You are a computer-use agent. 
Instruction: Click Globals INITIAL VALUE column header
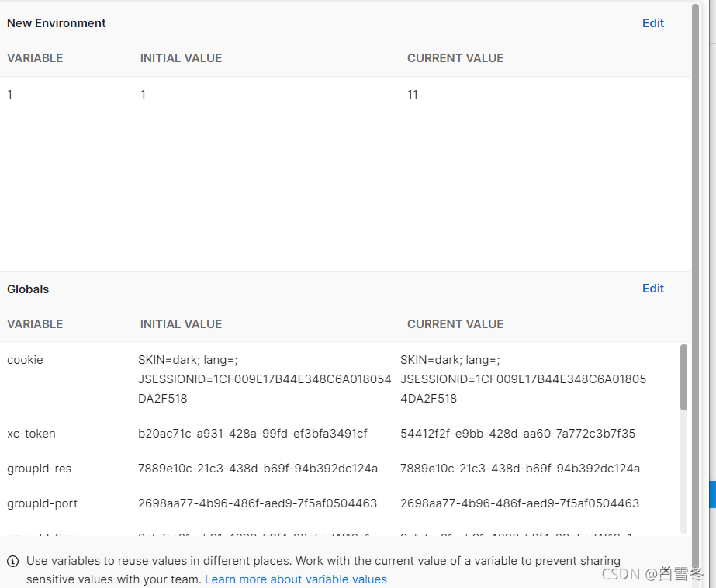click(181, 324)
